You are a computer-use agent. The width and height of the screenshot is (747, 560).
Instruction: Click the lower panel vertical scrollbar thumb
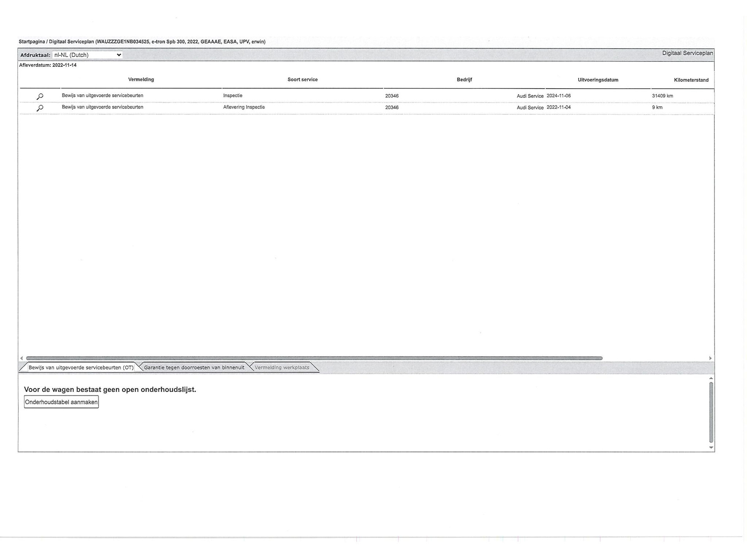[x=711, y=412]
